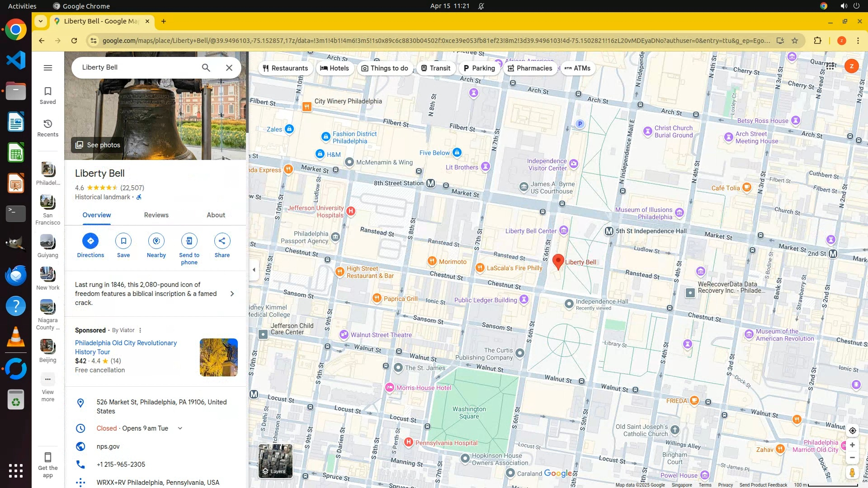Screen dimensions: 868x488
Task: Click the Send to phone icon
Action: pos(189,241)
